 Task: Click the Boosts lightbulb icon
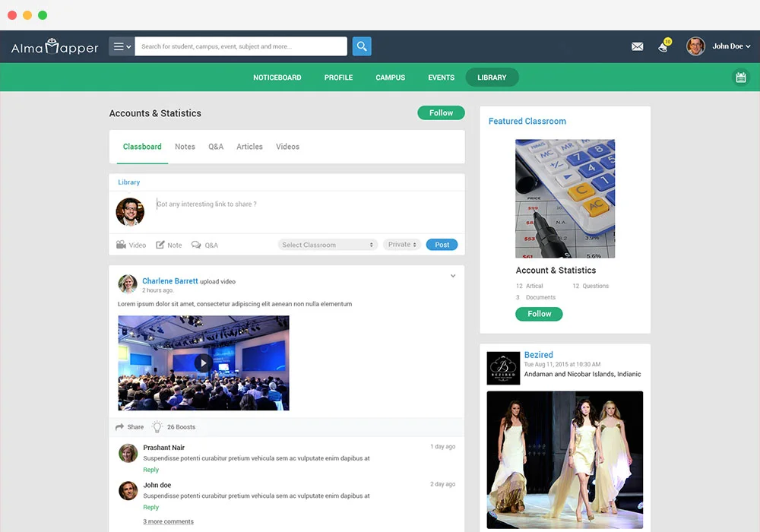coord(157,426)
